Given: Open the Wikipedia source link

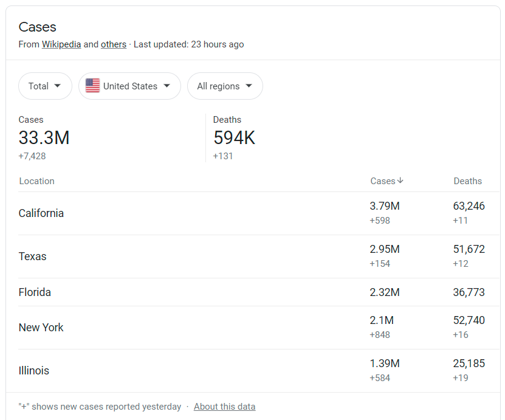Looking at the screenshot, I should [x=61, y=44].
